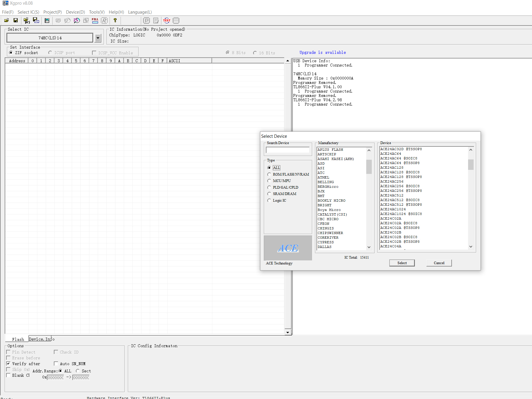Select the 8 Bits radio option
The image size is (532, 399).
[228, 53]
